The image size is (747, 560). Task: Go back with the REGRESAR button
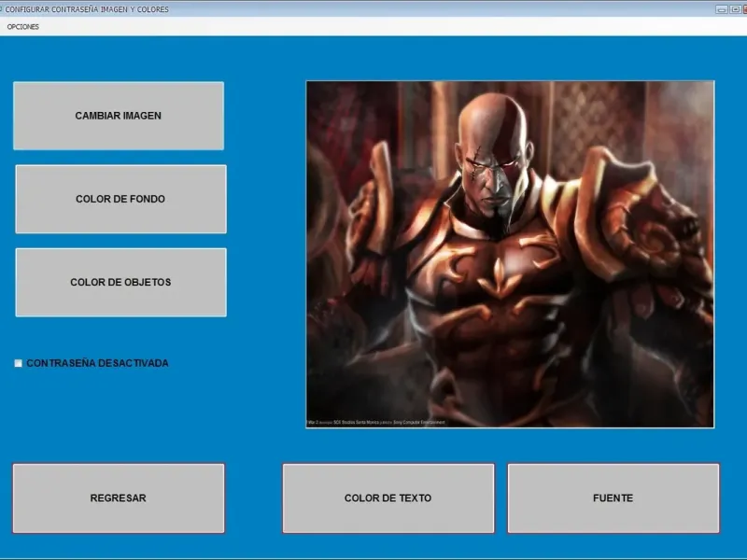pos(119,498)
